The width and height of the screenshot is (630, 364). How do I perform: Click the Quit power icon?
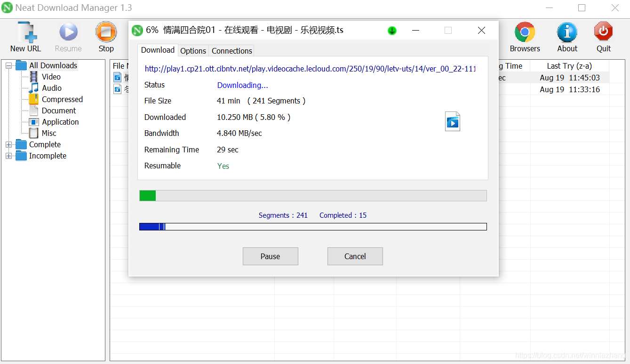[603, 32]
